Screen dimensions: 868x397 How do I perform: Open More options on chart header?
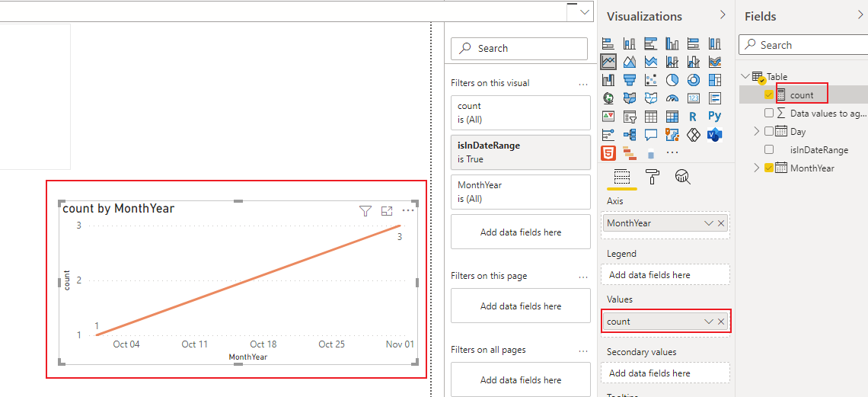[x=408, y=210]
